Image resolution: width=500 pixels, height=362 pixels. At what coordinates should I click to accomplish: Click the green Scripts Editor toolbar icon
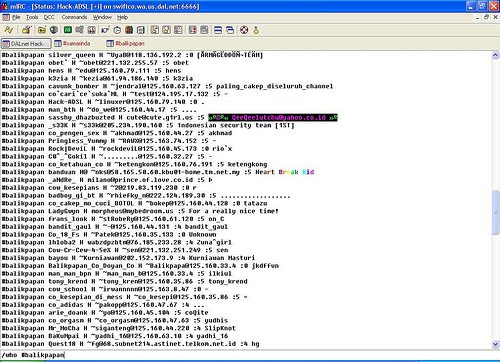(x=68, y=30)
